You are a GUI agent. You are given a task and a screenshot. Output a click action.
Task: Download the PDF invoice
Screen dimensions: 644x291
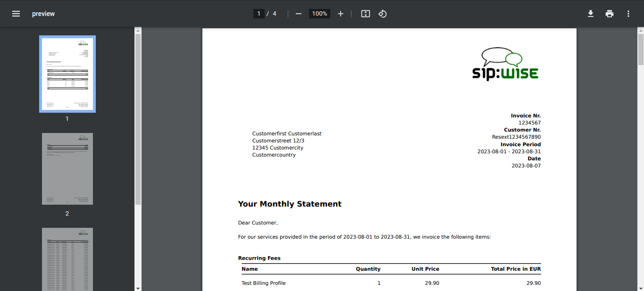click(591, 14)
